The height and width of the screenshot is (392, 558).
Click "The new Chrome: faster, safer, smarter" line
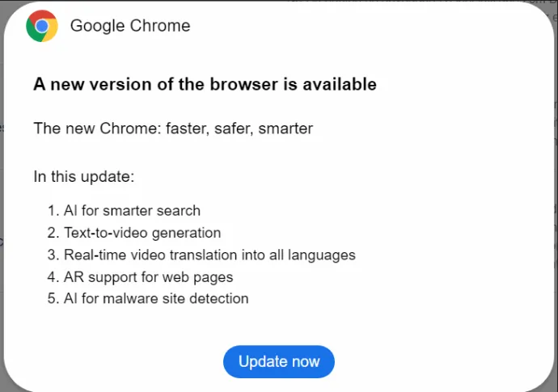pyautogui.click(x=173, y=129)
